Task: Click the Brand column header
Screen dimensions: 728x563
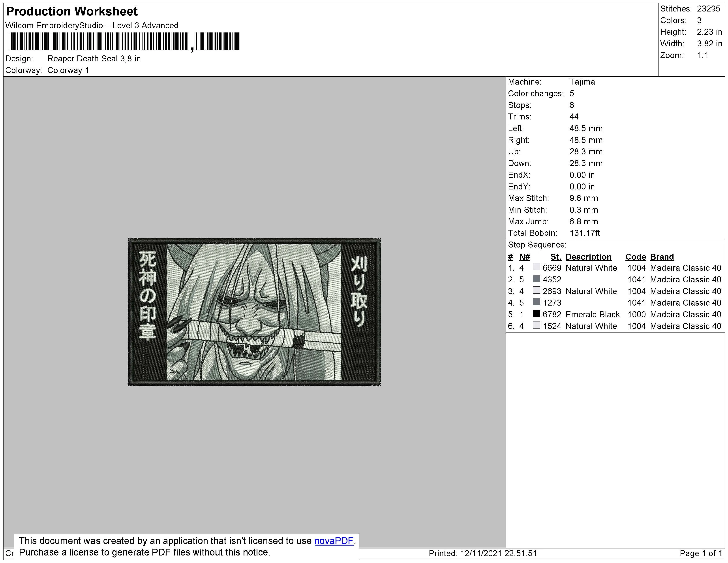Action: pos(662,257)
